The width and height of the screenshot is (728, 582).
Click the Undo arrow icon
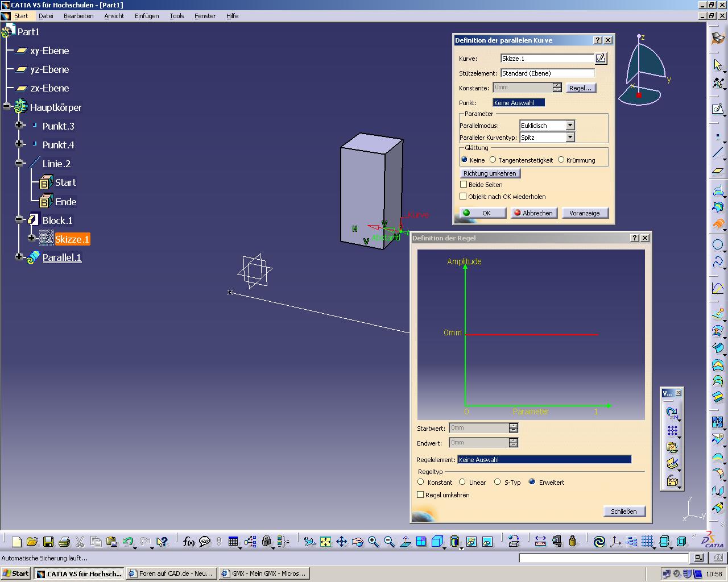[128, 542]
